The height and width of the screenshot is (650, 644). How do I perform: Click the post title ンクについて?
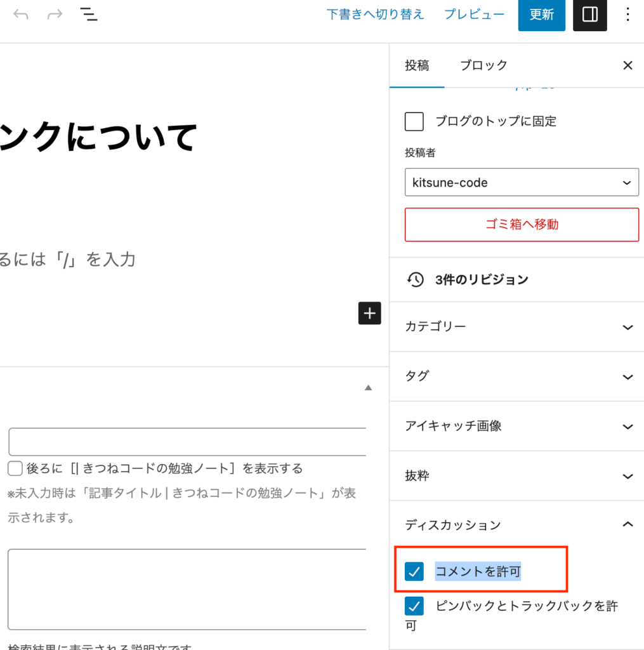tap(98, 137)
